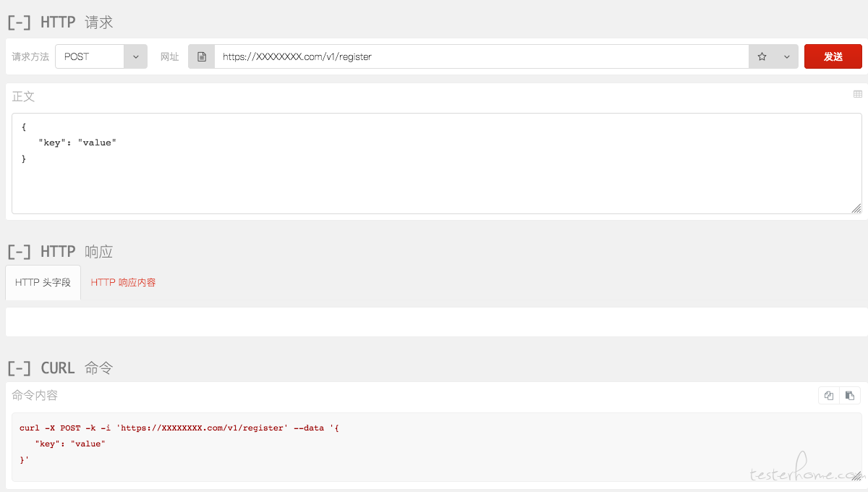The width and height of the screenshot is (868, 492).
Task: Click the table icon in 正文 header
Action: click(858, 94)
